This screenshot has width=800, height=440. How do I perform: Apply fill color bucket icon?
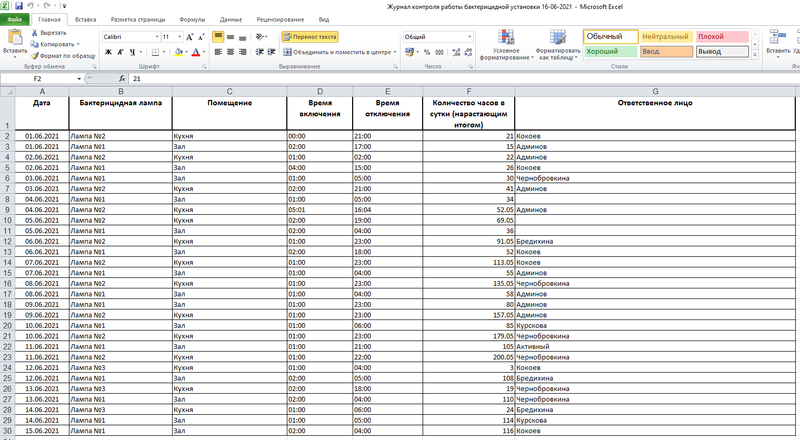coord(179,52)
